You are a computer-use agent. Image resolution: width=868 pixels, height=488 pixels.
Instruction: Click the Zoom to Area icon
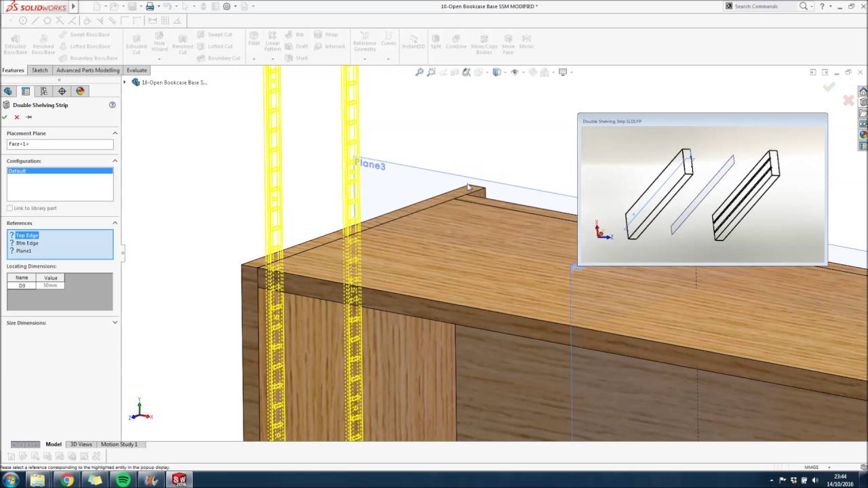coord(431,72)
